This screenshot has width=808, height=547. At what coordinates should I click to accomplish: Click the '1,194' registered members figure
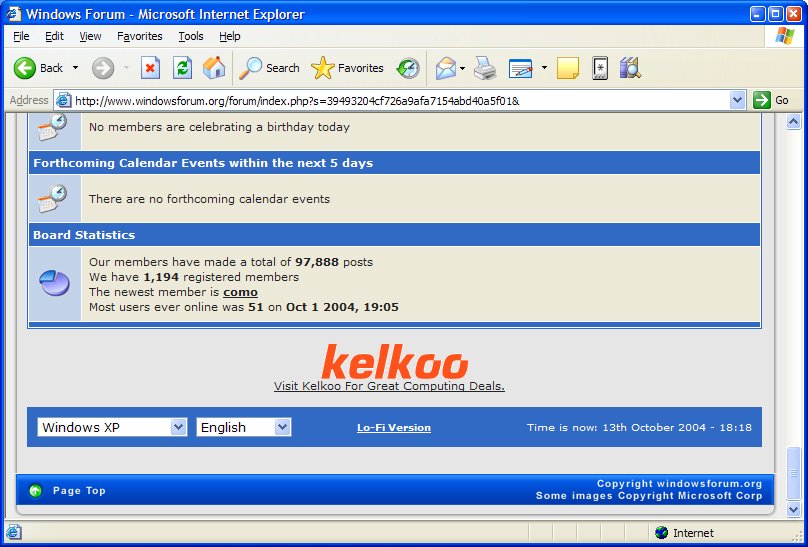[161, 277]
